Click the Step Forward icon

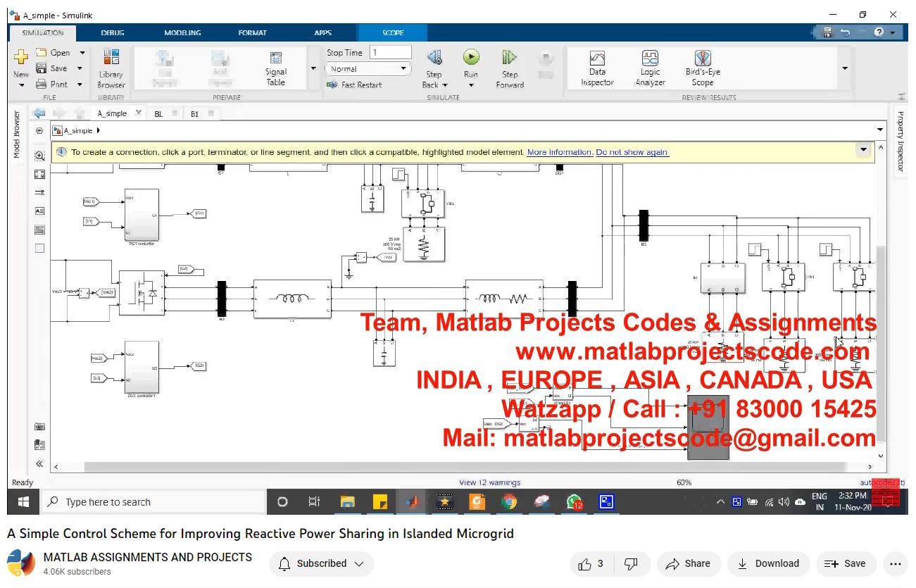click(x=510, y=58)
